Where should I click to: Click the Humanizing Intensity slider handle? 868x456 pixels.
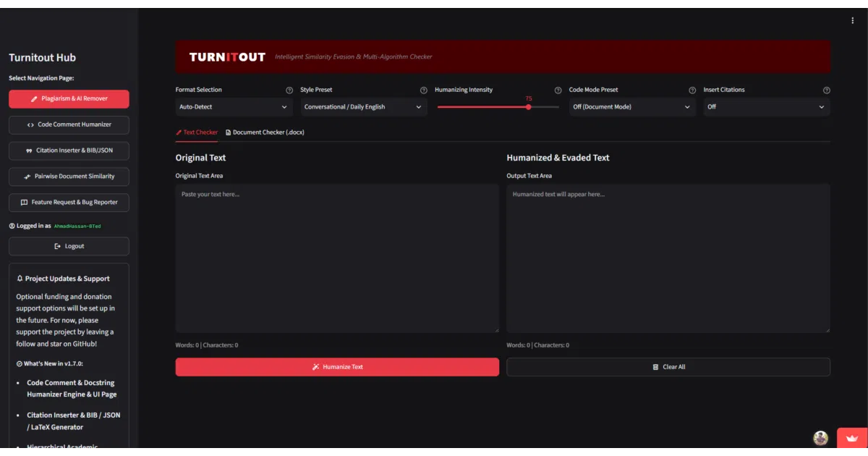pos(529,107)
